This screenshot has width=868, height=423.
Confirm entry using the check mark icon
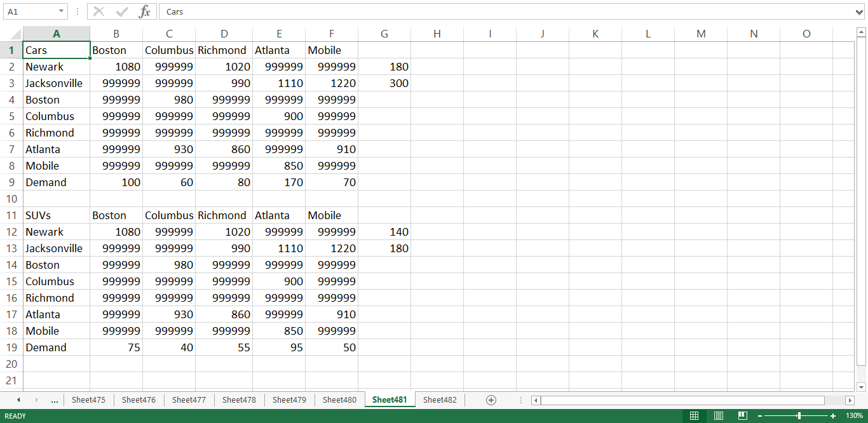[x=120, y=11]
